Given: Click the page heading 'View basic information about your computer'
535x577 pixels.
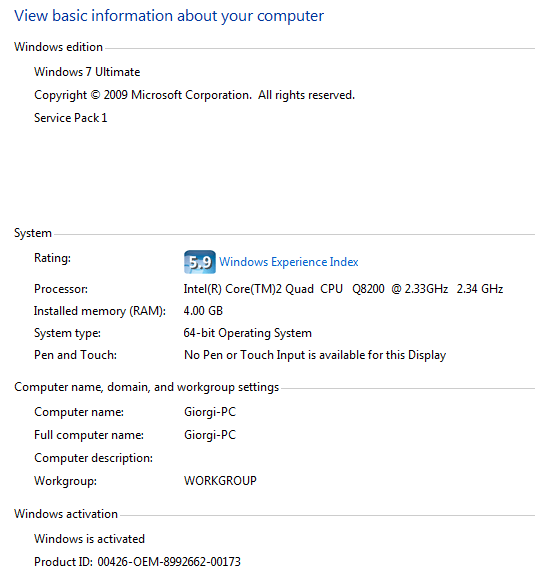Looking at the screenshot, I should click(169, 16).
